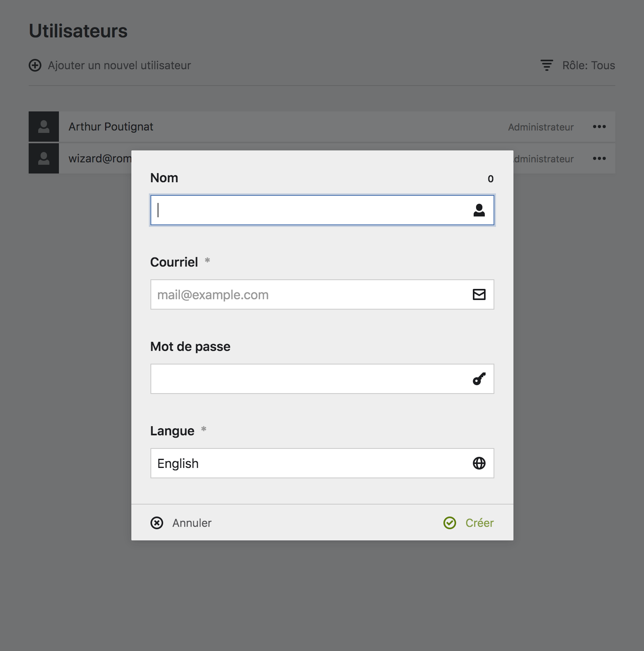
Task: Focus the Nom text input
Action: (310, 210)
